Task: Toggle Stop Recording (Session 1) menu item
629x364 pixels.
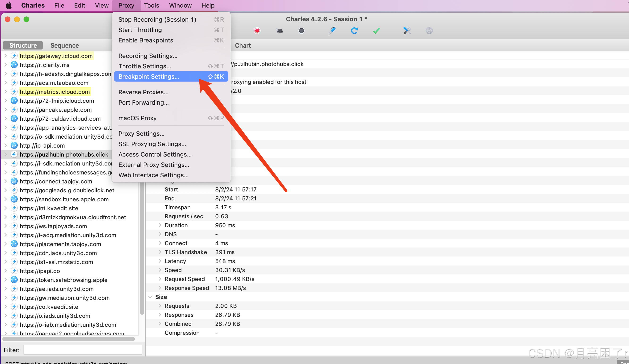Action: [x=171, y=20]
